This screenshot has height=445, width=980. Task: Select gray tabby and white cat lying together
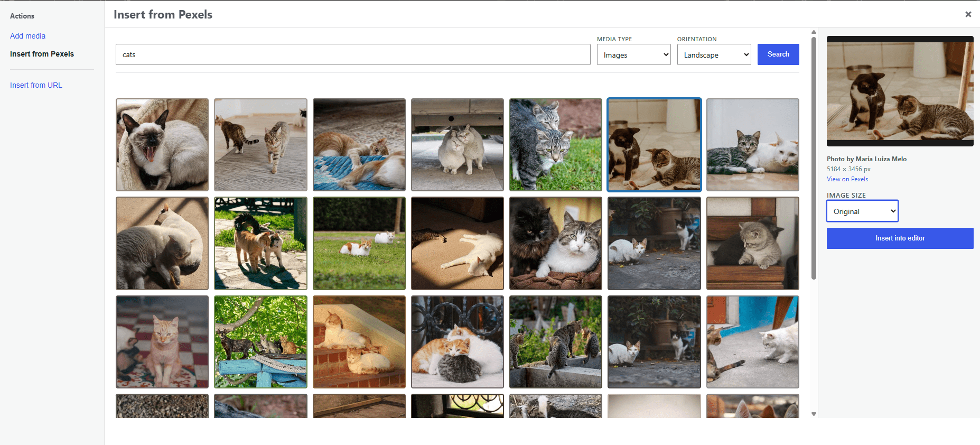(753, 145)
